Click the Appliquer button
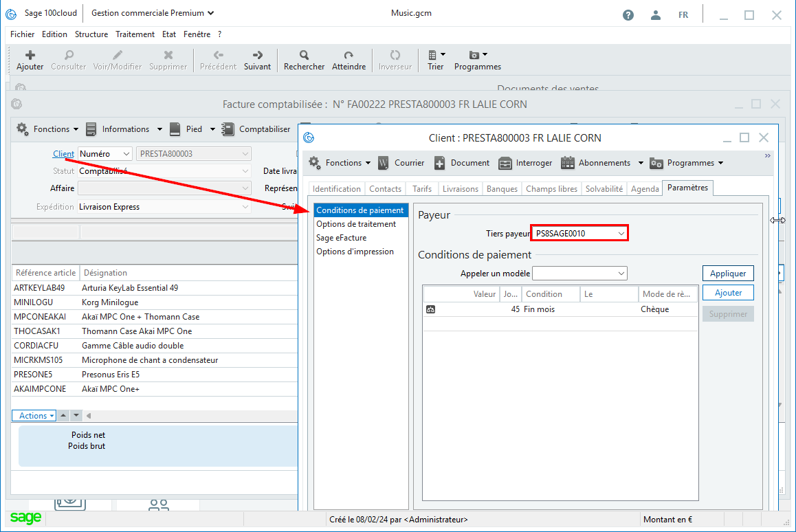The height and width of the screenshot is (532, 796). point(728,274)
